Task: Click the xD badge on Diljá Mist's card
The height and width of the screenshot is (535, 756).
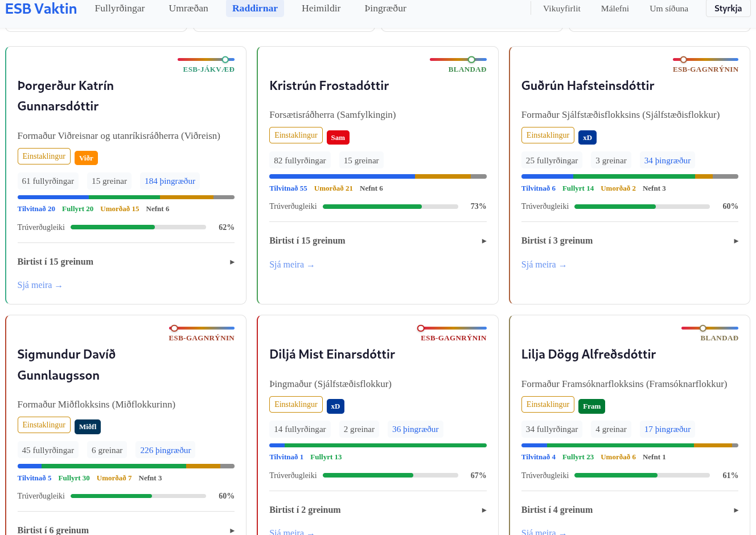Action: point(335,406)
